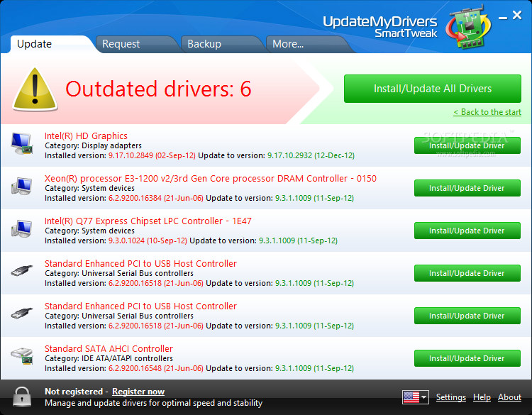Click version 9.17.10.2932 (12-Dec-12) text
The width and height of the screenshot is (532, 415).
[311, 155]
